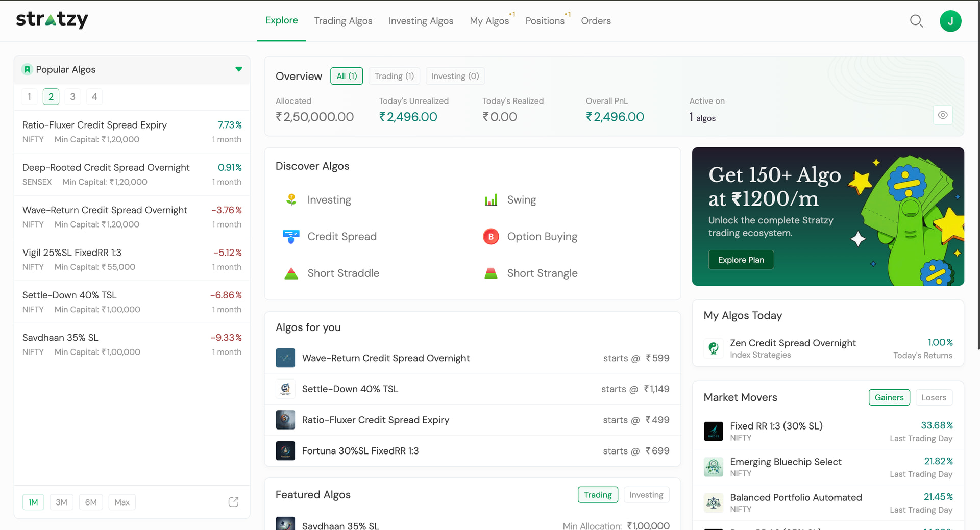980x530 pixels.
Task: Open the My Algos tab
Action: click(489, 21)
